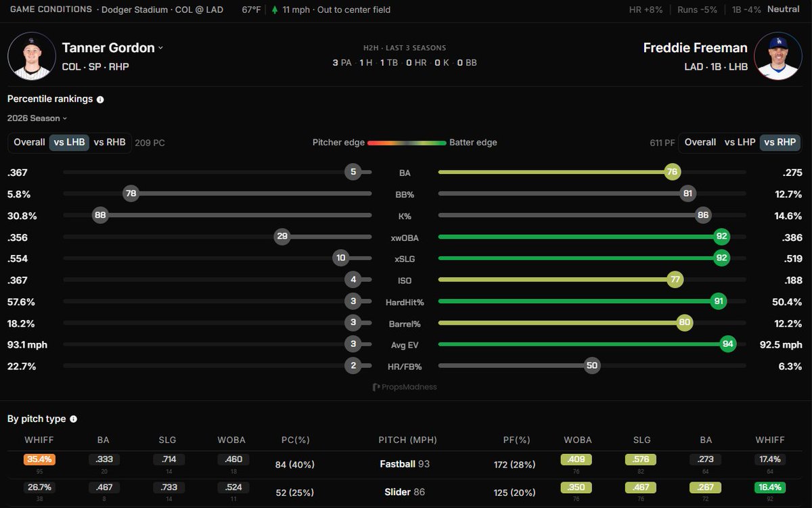Select batter vs RHP split
The height and width of the screenshot is (508, 812).
780,142
